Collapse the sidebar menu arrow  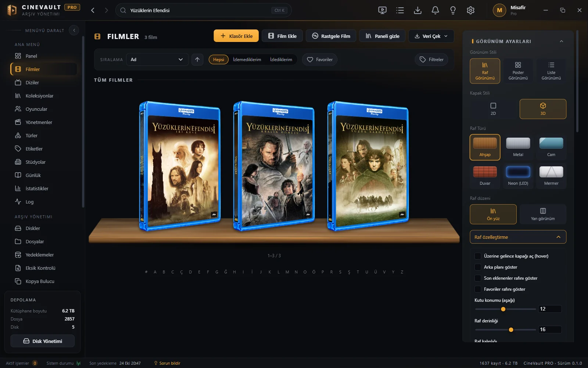[x=74, y=30]
